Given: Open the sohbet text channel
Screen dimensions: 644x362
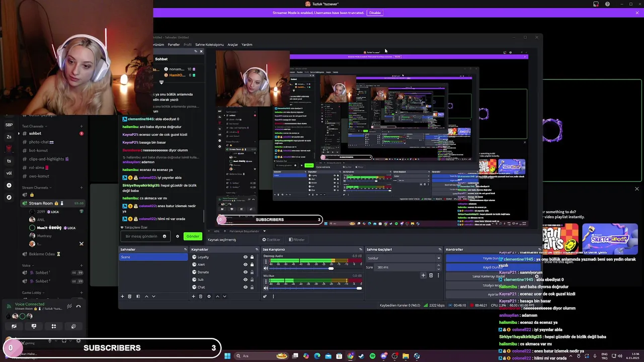Looking at the screenshot, I should point(51,133).
